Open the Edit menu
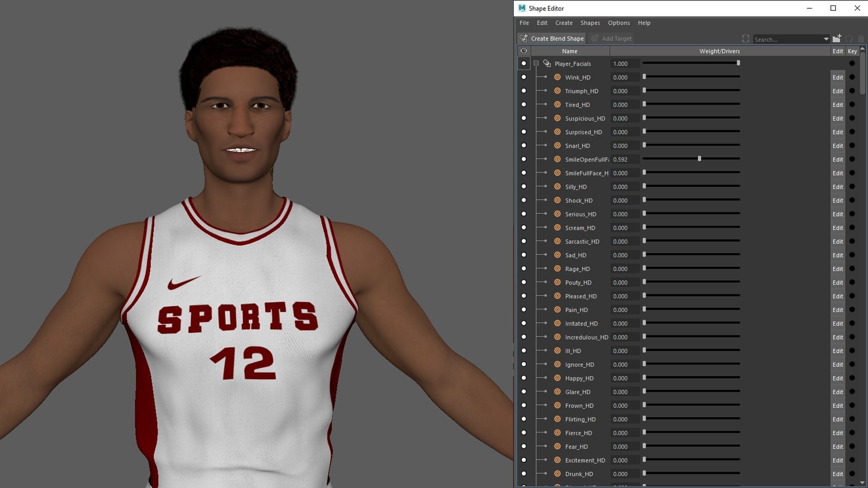Viewport: 868px width, 488px height. coord(542,23)
